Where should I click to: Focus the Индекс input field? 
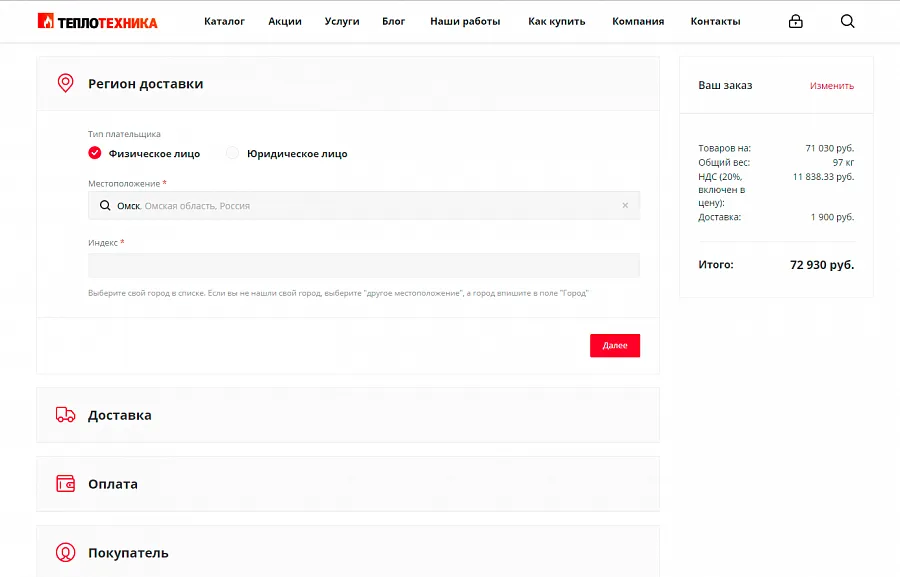pos(364,265)
